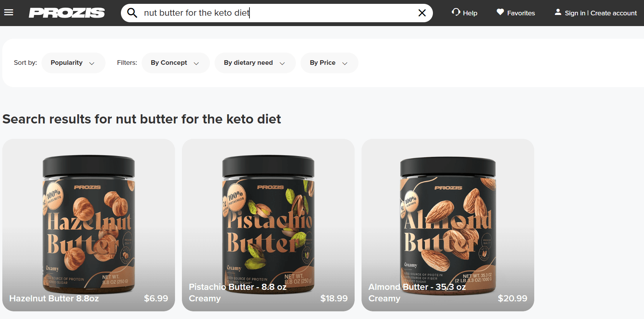This screenshot has height=319, width=644.
Task: Click the Hazelnut Butter 8.8oz title
Action: [x=54, y=298]
